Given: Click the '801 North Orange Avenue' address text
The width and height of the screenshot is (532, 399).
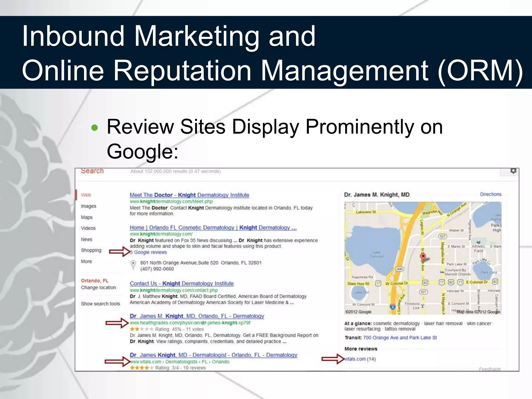Looking at the screenshot, I should 201,263.
